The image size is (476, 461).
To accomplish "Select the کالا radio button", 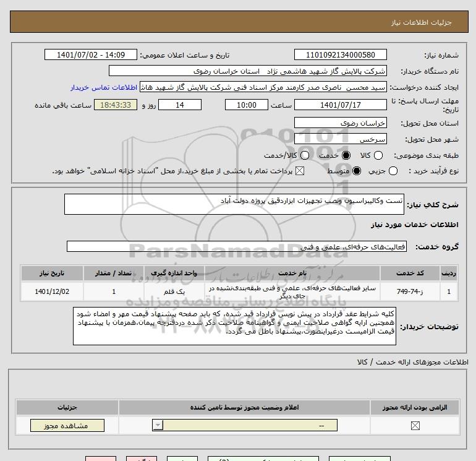I will pos(378,155).
